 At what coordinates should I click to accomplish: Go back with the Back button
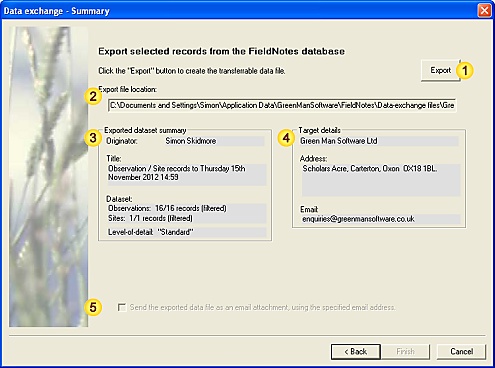point(356,352)
